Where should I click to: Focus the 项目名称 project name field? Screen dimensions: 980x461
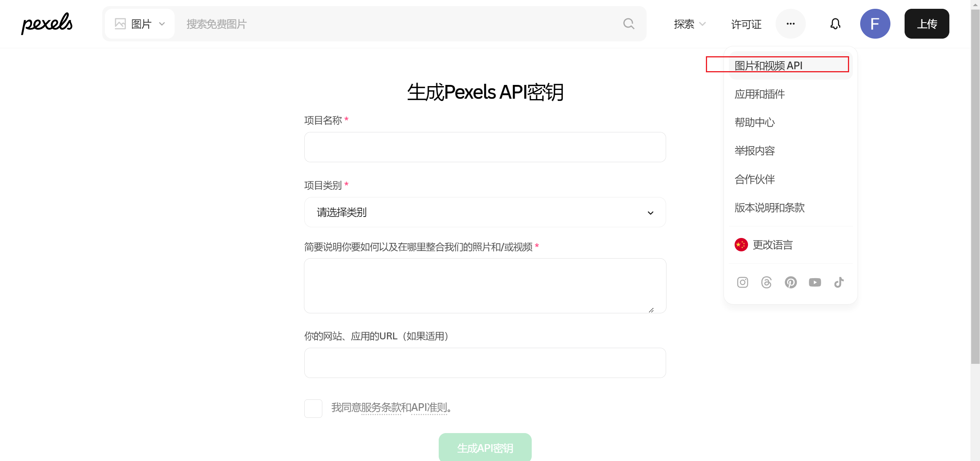click(485, 147)
